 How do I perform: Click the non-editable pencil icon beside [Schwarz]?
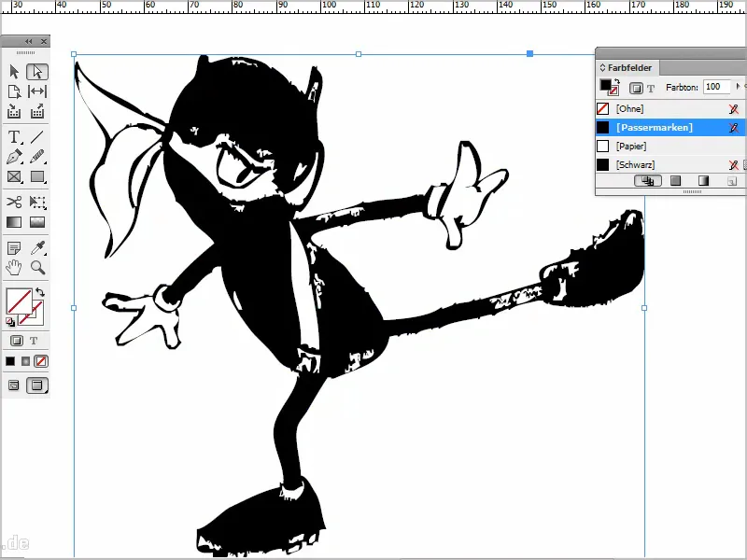[x=734, y=165]
